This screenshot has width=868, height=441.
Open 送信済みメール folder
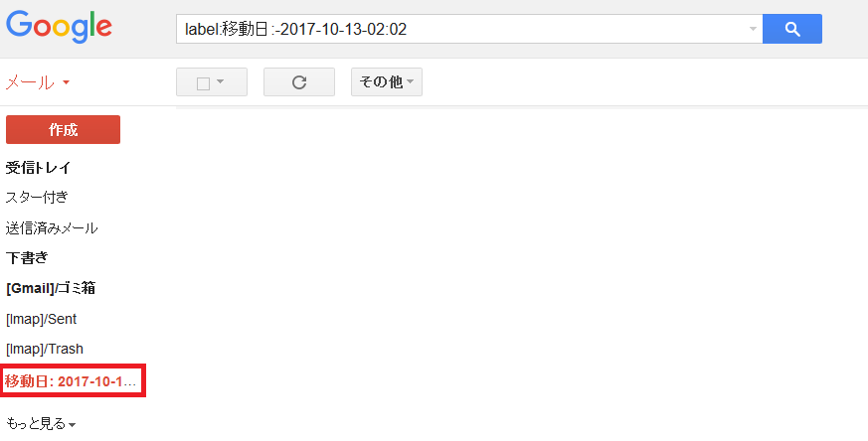click(52, 227)
